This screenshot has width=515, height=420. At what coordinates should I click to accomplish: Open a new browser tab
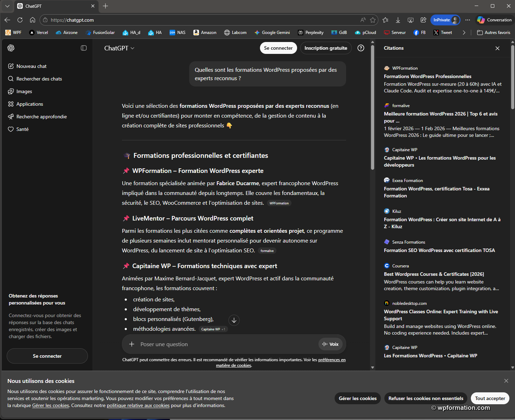pos(105,6)
